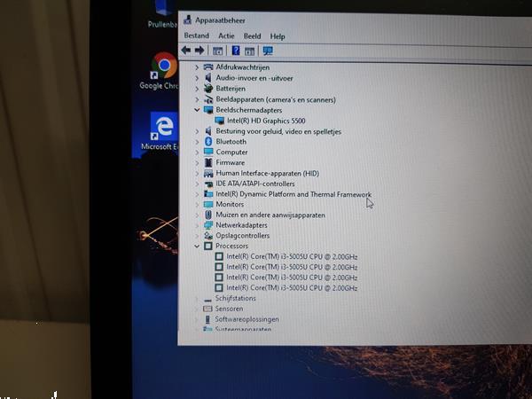Select the Netwerkadapters row label
The image size is (532, 399).
click(x=241, y=225)
